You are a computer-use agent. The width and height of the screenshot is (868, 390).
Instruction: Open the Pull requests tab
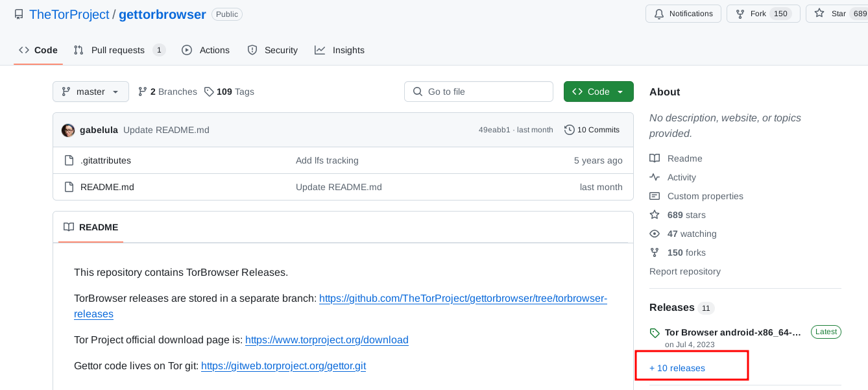click(119, 50)
